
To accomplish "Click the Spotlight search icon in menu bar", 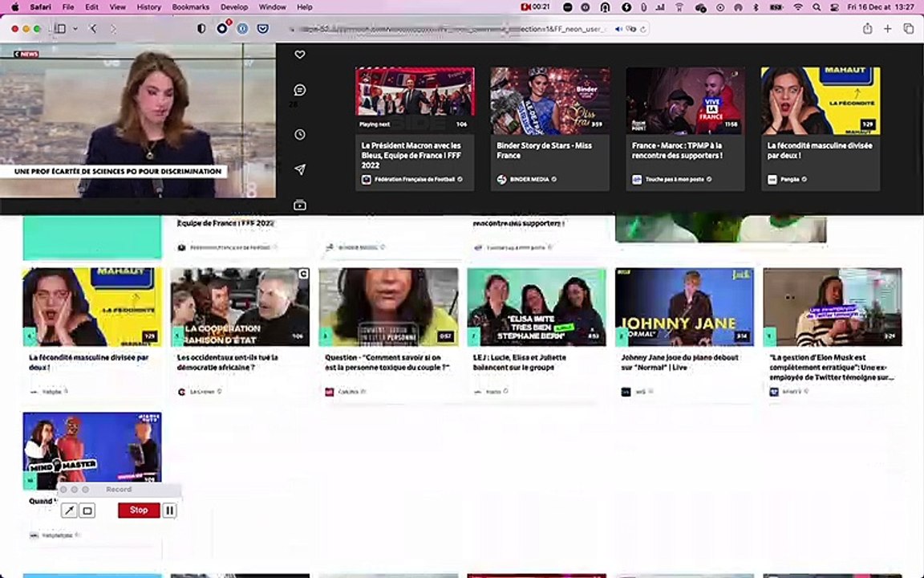I will tap(817, 7).
